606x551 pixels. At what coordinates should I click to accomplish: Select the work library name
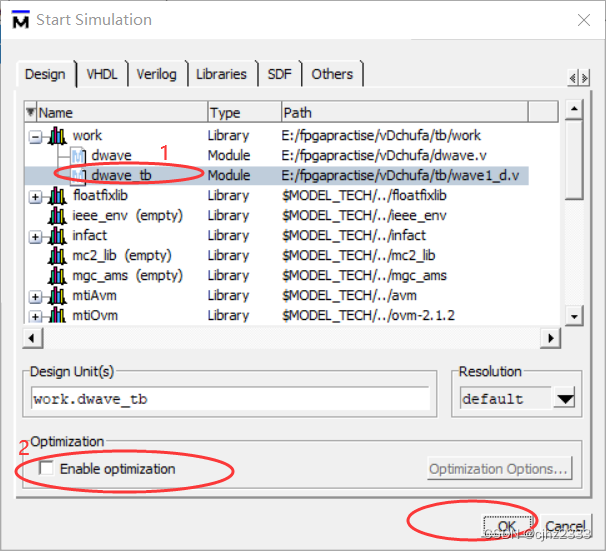[x=87, y=135]
